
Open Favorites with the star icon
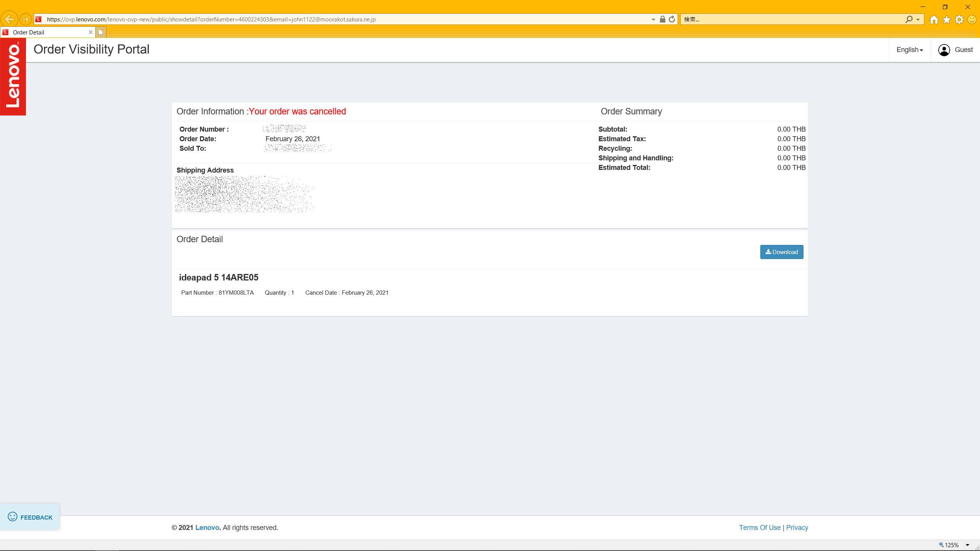(x=947, y=20)
